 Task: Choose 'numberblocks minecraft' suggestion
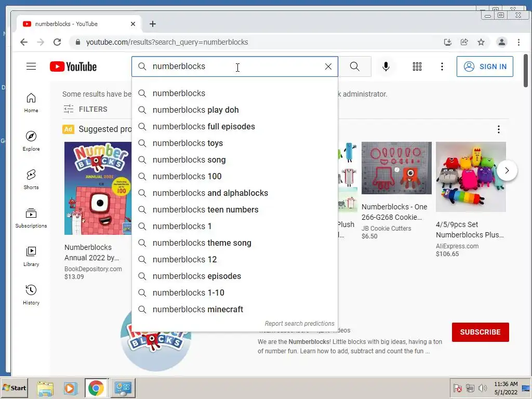(x=235, y=310)
